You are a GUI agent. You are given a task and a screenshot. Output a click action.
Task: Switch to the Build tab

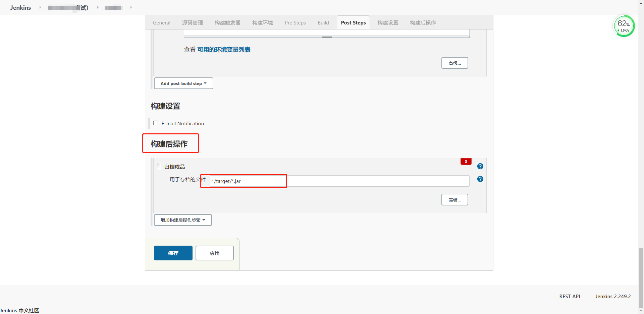(x=323, y=23)
